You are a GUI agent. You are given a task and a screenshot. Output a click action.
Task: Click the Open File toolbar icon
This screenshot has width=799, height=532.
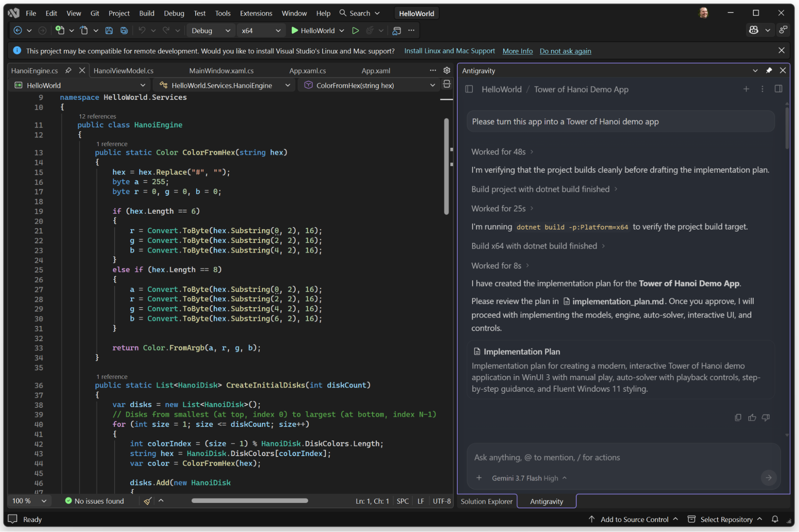[84, 30]
